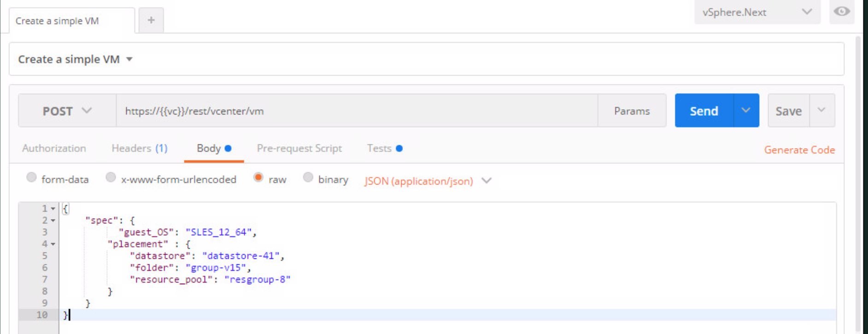Open the Pre-request Script tab
Screen dimensions: 868x334
(x=299, y=148)
